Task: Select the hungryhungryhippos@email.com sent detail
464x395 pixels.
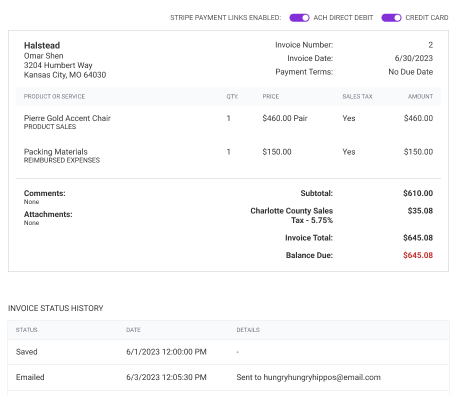Action: (308, 377)
